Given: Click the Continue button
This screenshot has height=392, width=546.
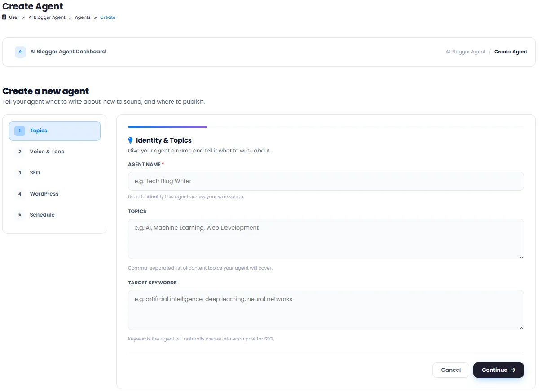Looking at the screenshot, I should point(498,370).
